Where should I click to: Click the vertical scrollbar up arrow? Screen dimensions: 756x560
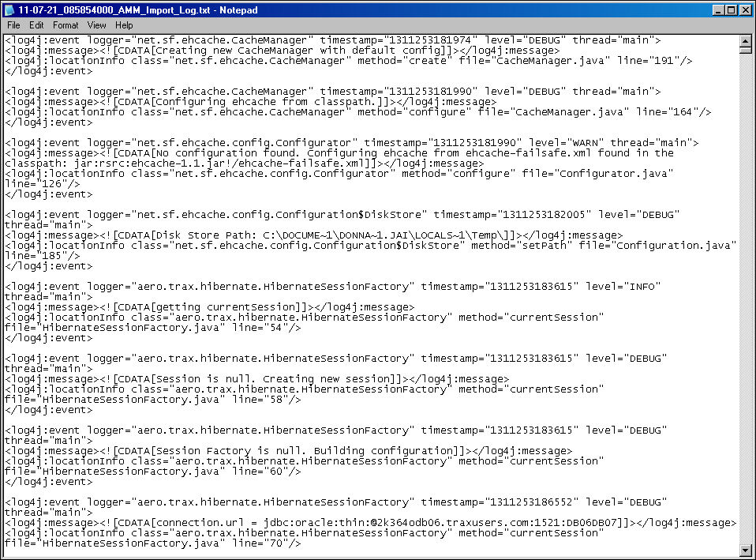click(x=746, y=40)
